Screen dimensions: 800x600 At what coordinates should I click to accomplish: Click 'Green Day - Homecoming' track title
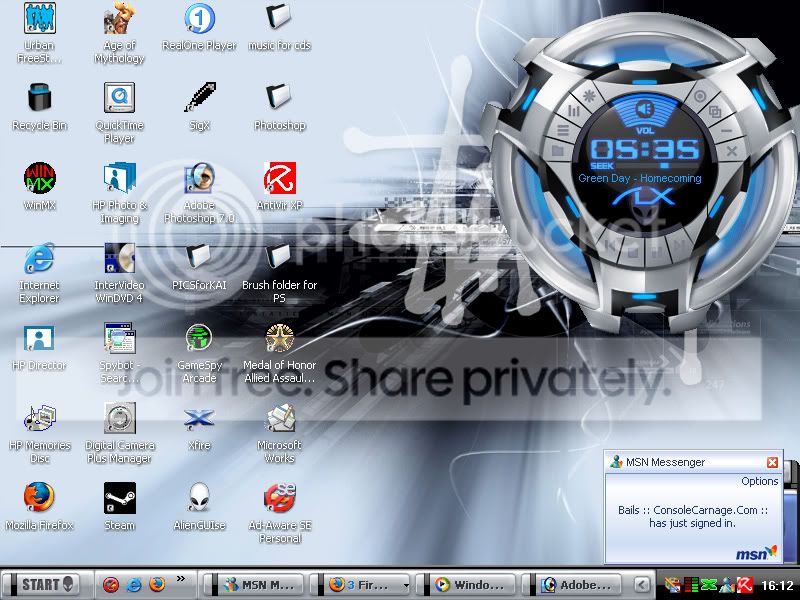click(640, 179)
